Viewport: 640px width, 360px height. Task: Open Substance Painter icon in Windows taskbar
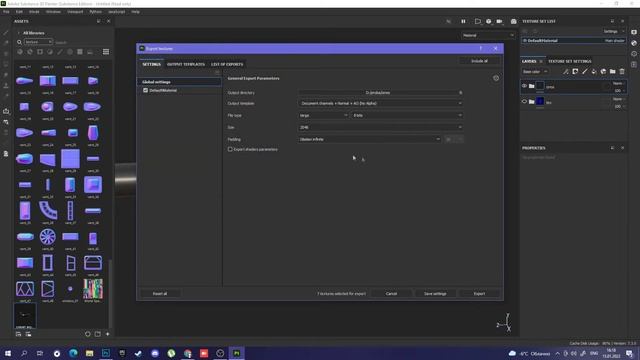pyautogui.click(x=237, y=353)
